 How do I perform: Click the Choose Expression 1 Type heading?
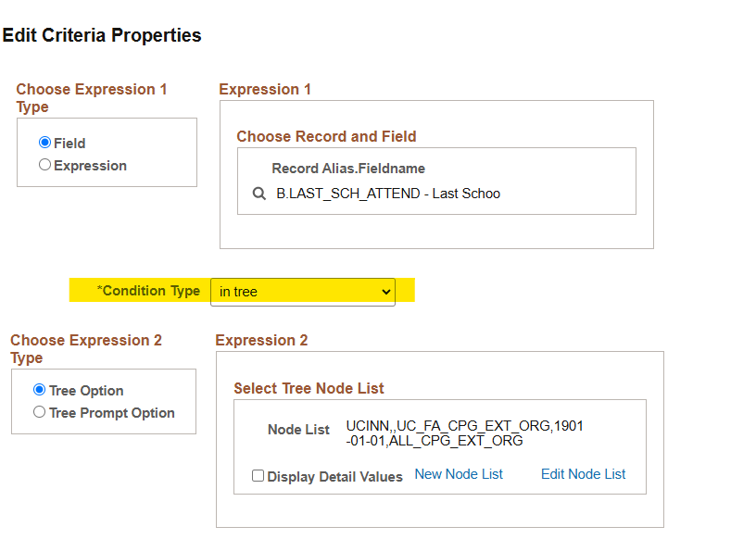click(91, 97)
